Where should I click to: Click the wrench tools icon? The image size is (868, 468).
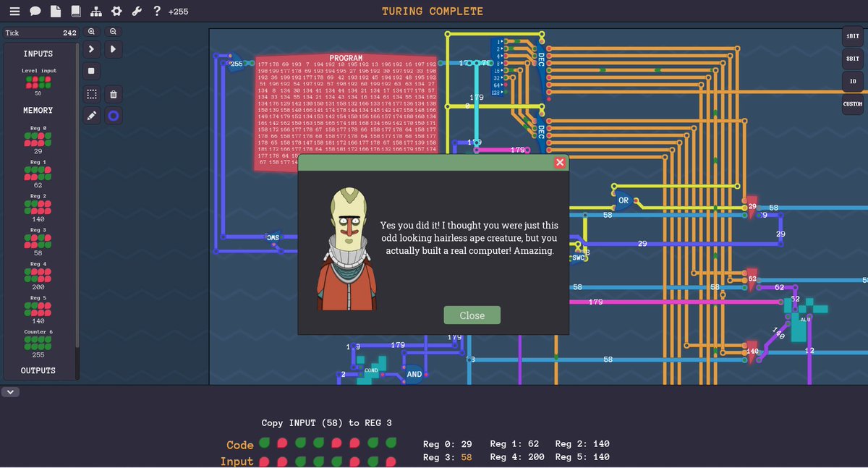pos(137,12)
